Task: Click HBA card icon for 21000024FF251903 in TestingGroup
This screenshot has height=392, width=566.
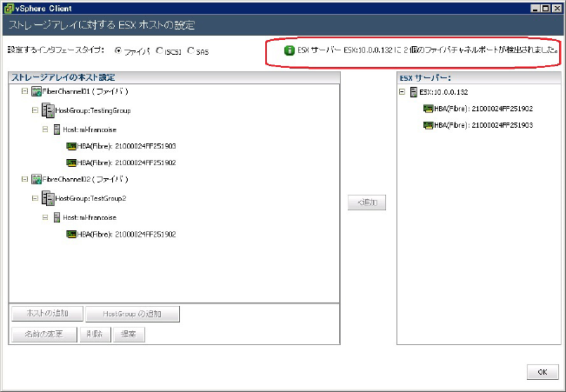Action: click(71, 146)
